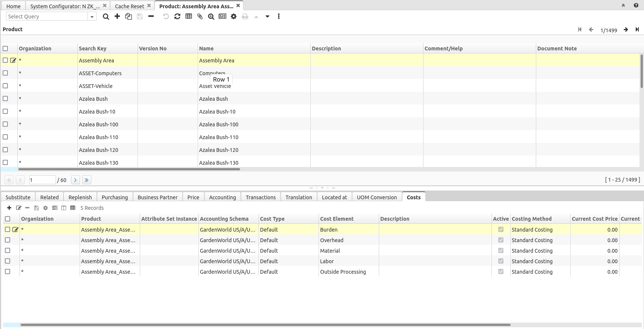This screenshot has width=644, height=329.
Task: Open the three-dot more options menu
Action: pyautogui.click(x=279, y=17)
